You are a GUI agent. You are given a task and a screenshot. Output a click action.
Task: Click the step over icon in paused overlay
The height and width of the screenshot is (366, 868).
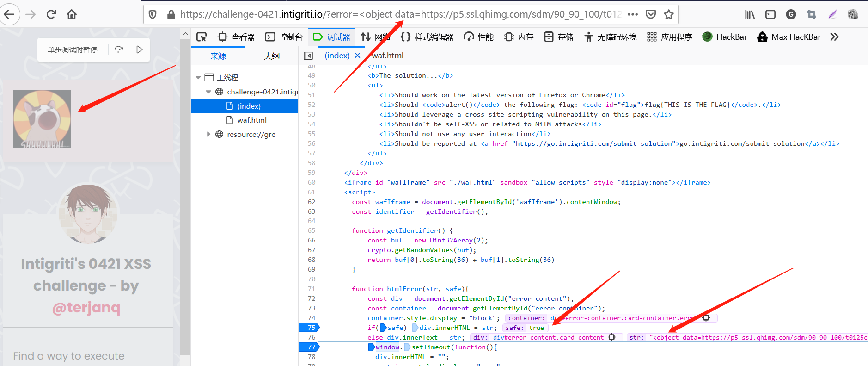(x=119, y=50)
